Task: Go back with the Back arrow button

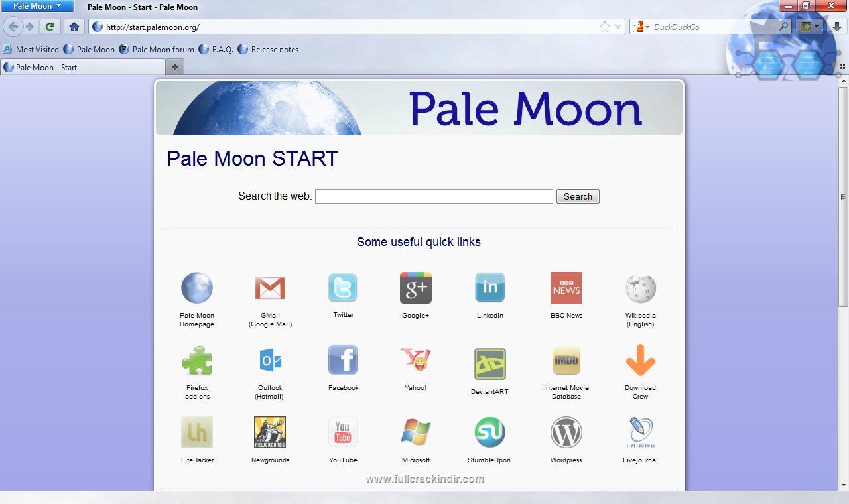Action: [x=13, y=27]
